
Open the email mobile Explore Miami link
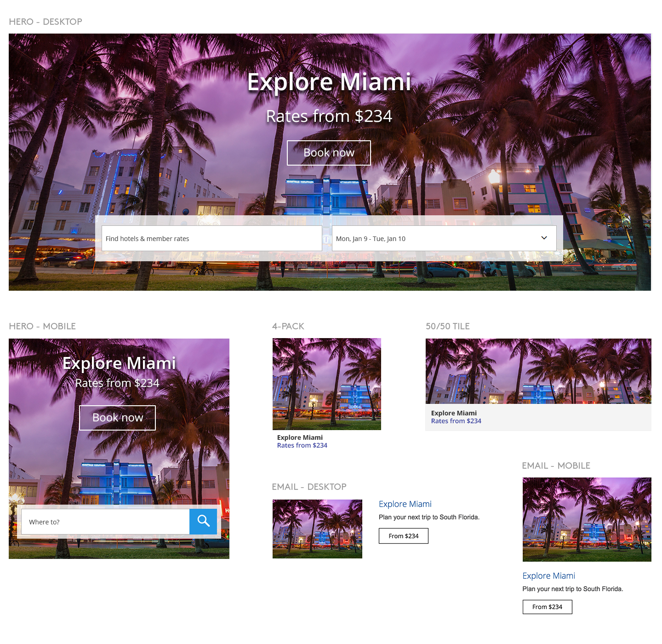[x=548, y=576]
